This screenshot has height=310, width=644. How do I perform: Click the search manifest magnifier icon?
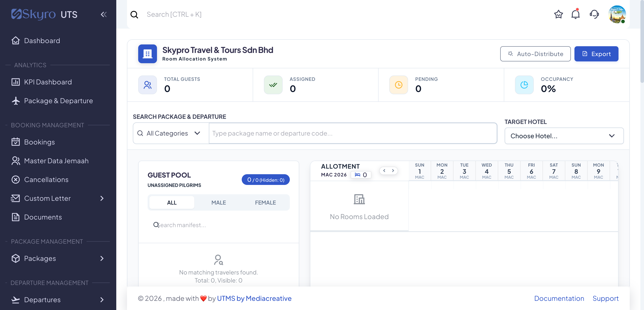156,225
